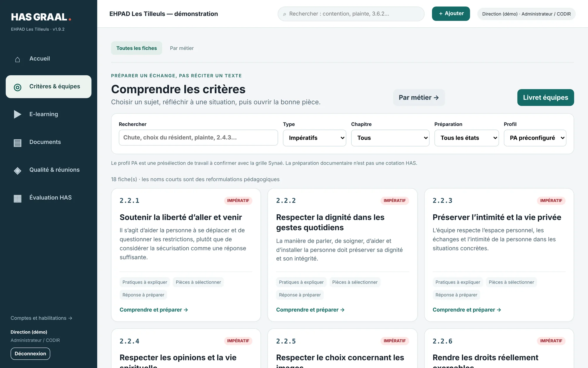Viewport: 588px width, 368px height.
Task: Click the Évaluation HAS grid icon
Action: tap(18, 198)
